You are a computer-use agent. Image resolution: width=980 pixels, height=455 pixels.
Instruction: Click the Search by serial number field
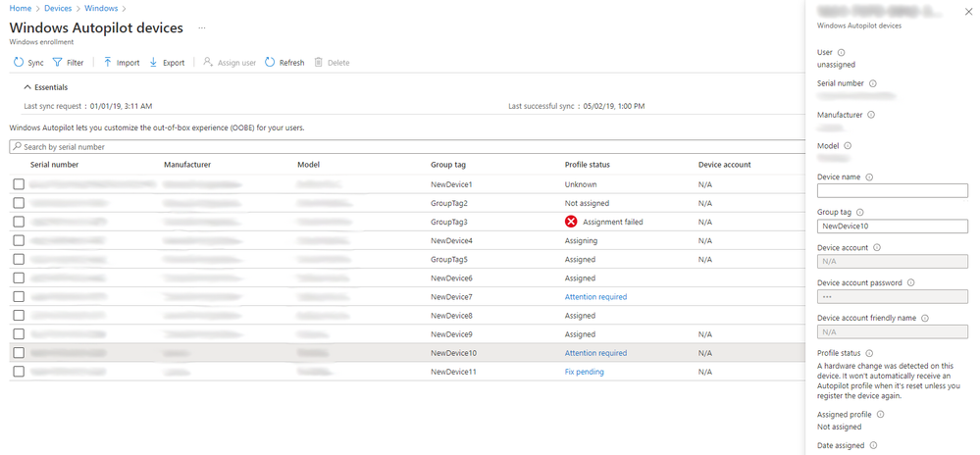[407, 147]
